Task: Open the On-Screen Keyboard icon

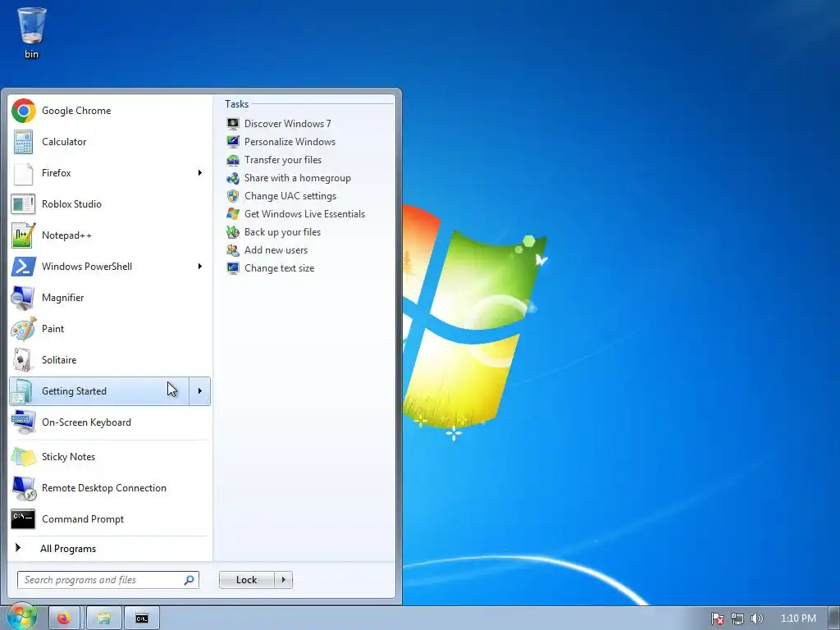Action: (x=24, y=422)
